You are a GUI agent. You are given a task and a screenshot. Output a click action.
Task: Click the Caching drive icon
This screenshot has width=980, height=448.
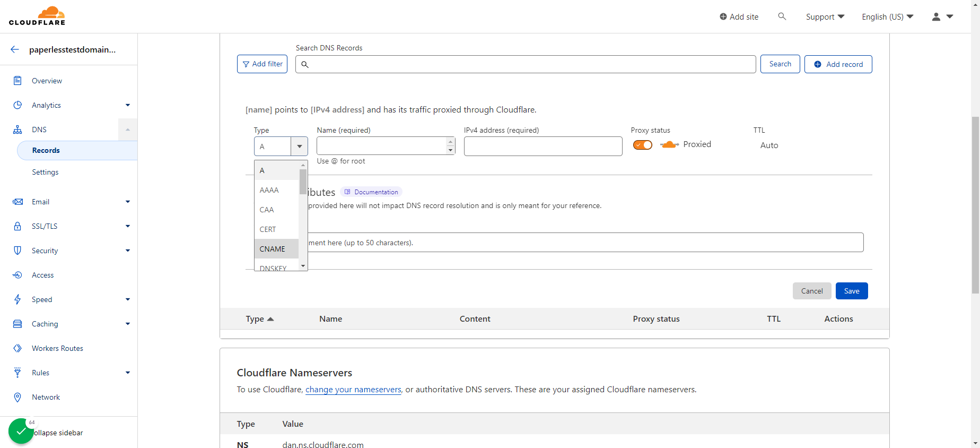pyautogui.click(x=17, y=324)
